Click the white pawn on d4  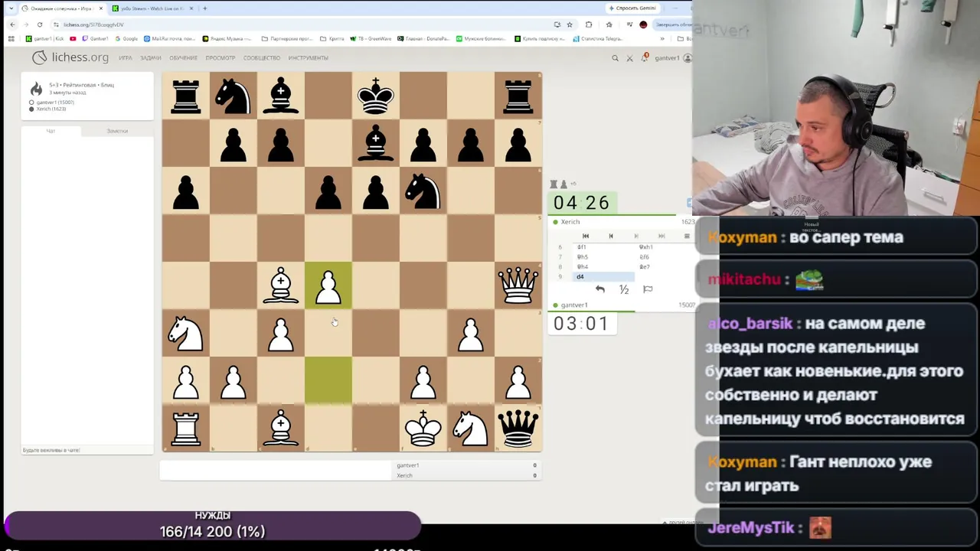pyautogui.click(x=328, y=285)
